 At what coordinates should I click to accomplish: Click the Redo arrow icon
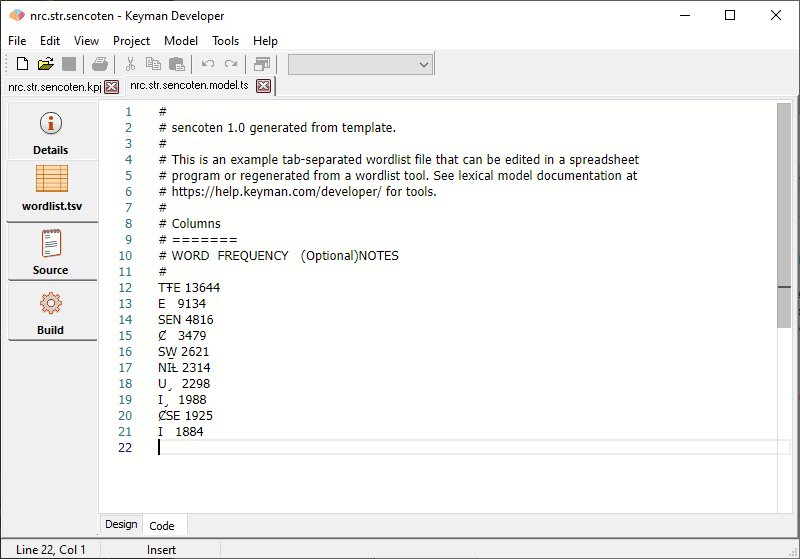[231, 64]
